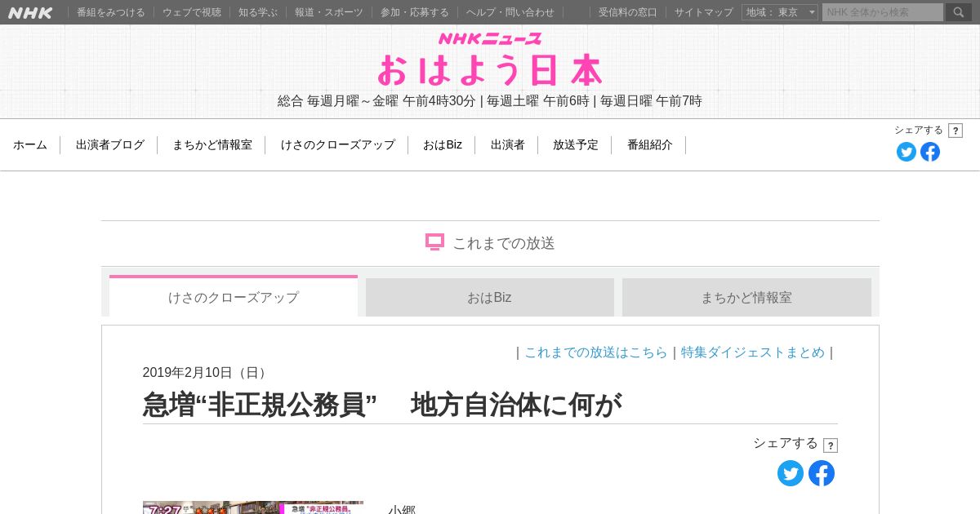This screenshot has width=980, height=514.
Task: Share article on Facebook below headline
Action: (822, 473)
